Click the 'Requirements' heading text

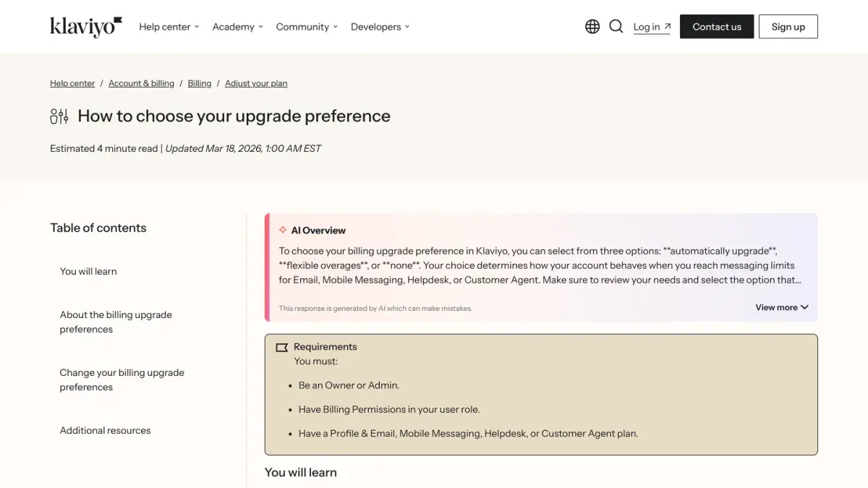point(325,347)
